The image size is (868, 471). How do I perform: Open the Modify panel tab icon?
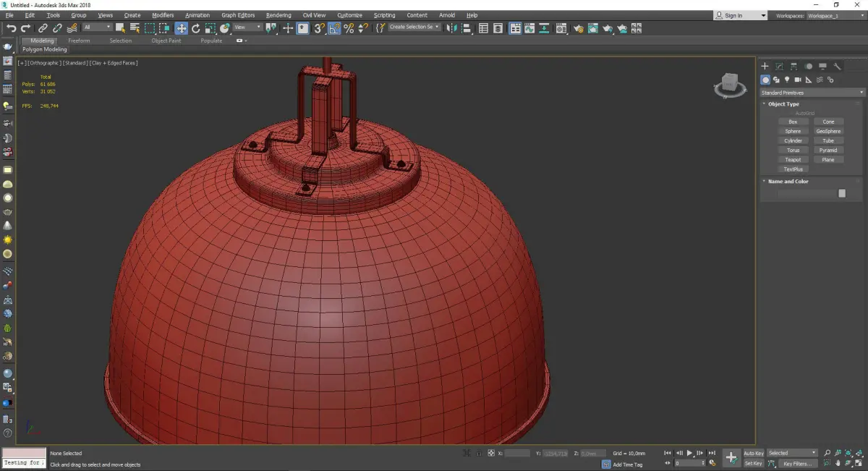(779, 67)
